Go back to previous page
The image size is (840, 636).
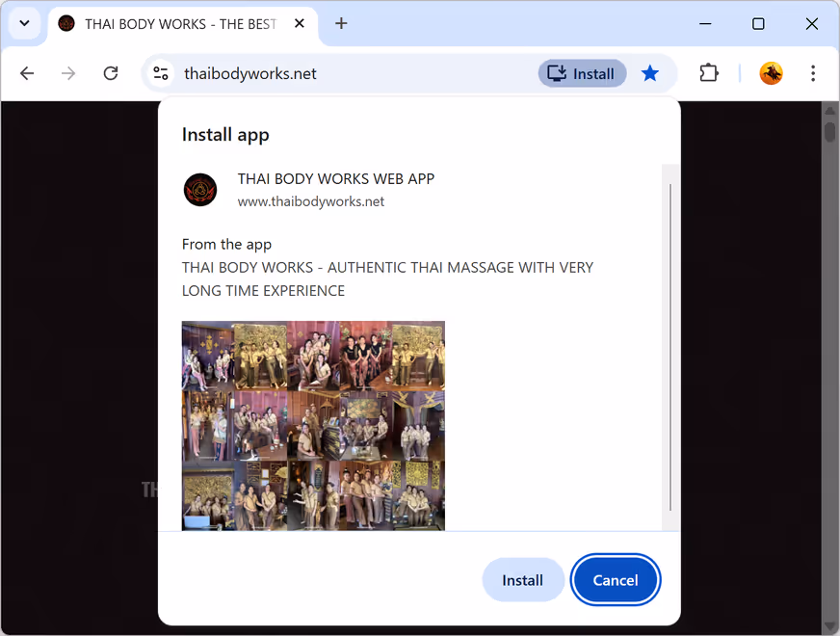27,73
